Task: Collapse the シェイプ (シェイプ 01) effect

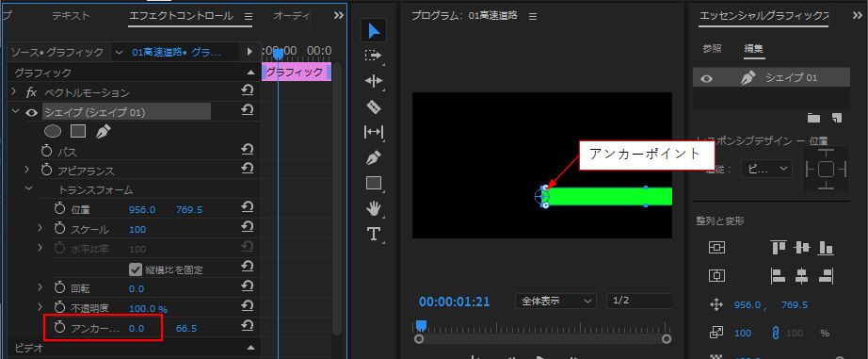Action: [x=15, y=112]
